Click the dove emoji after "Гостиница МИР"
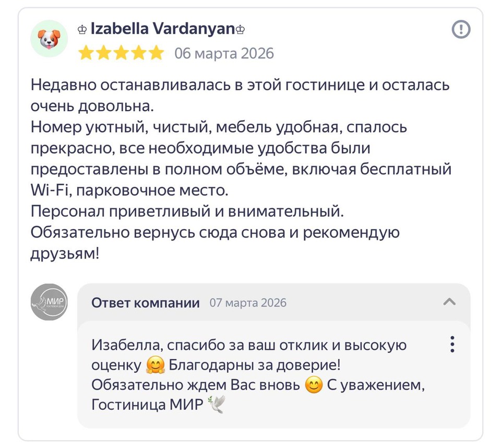Viewport: 501px width, 448px height. tap(216, 405)
